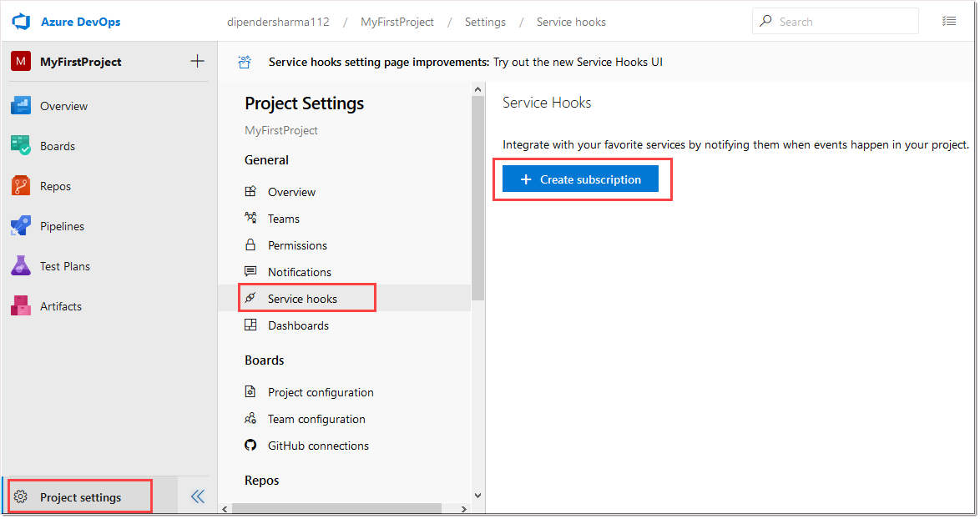Open the Boards icon in sidebar
980x519 pixels.
21,146
